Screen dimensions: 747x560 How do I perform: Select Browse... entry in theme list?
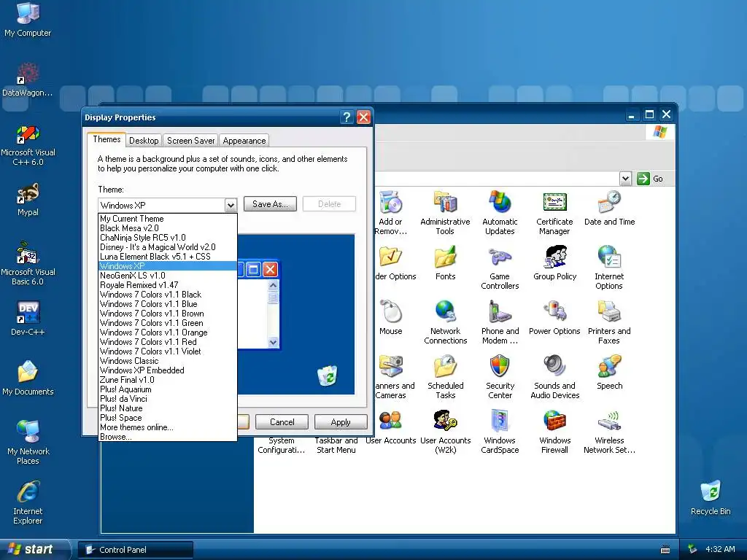pyautogui.click(x=167, y=437)
